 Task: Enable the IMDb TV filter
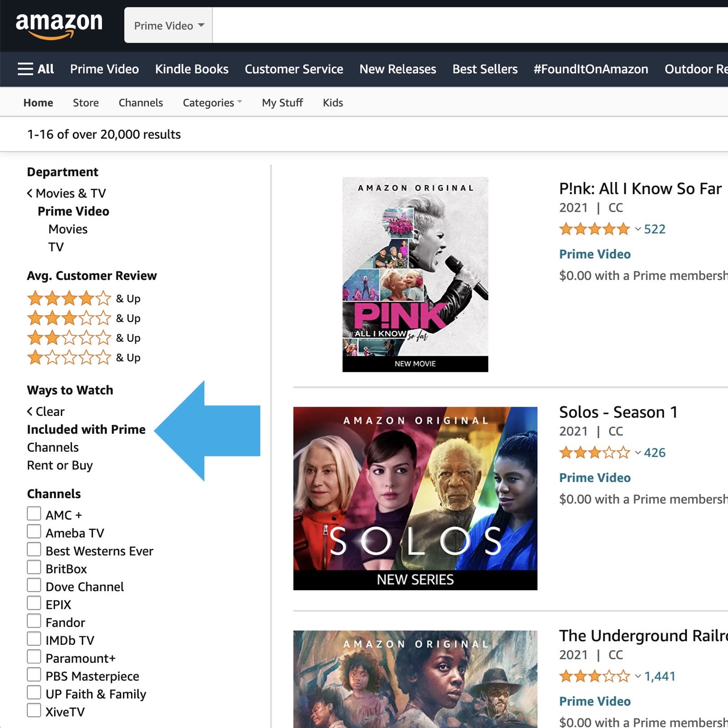coord(34,638)
